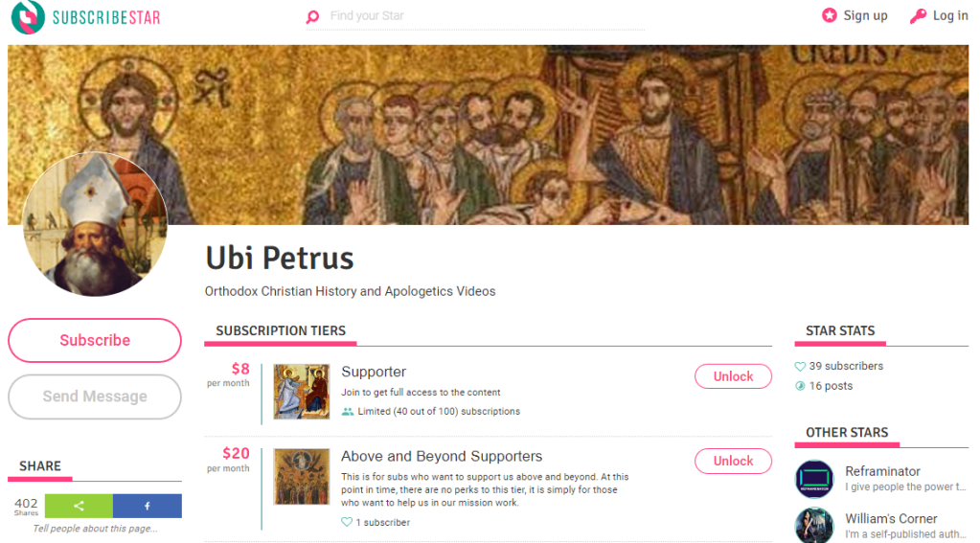Click the SubscribeStar logo icon
The width and height of the screenshot is (980, 543).
coord(28,17)
